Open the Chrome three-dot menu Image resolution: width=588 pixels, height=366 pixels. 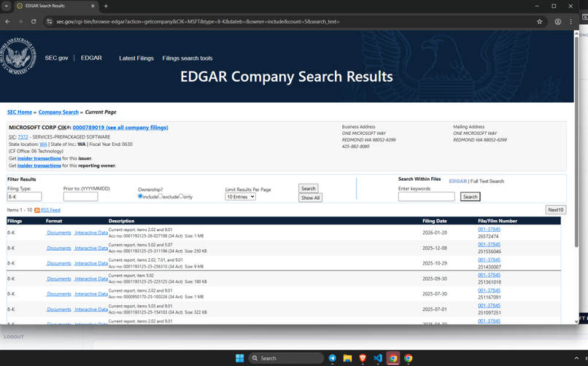point(570,22)
